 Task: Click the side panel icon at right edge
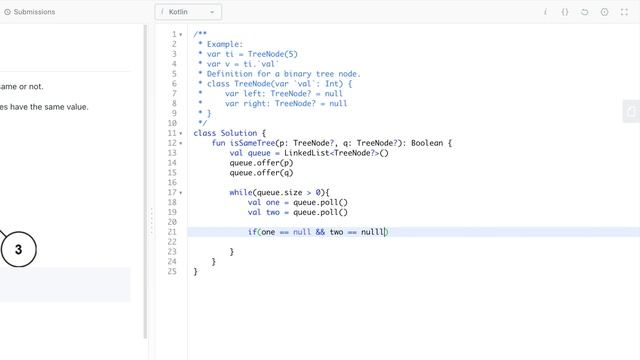(631, 111)
